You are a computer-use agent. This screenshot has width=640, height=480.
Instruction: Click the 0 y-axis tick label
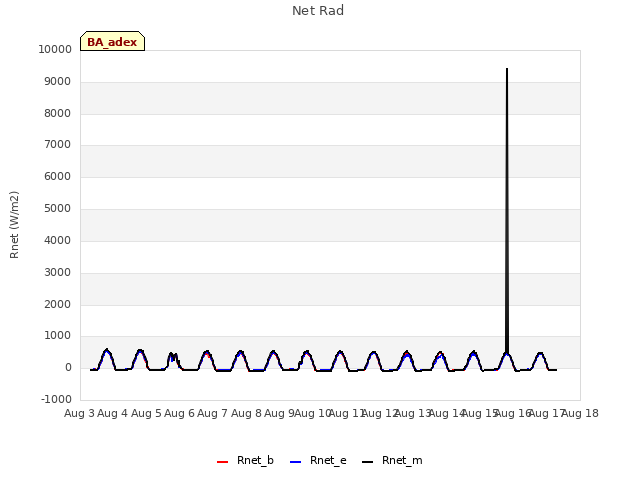(68, 368)
